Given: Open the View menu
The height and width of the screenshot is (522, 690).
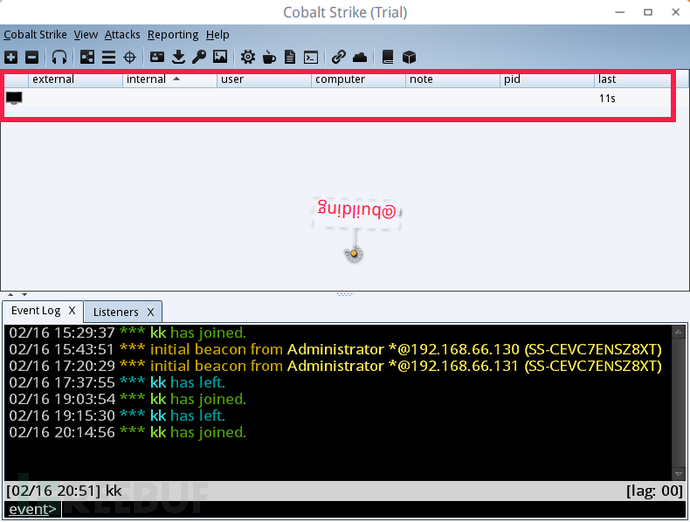Looking at the screenshot, I should (85, 34).
